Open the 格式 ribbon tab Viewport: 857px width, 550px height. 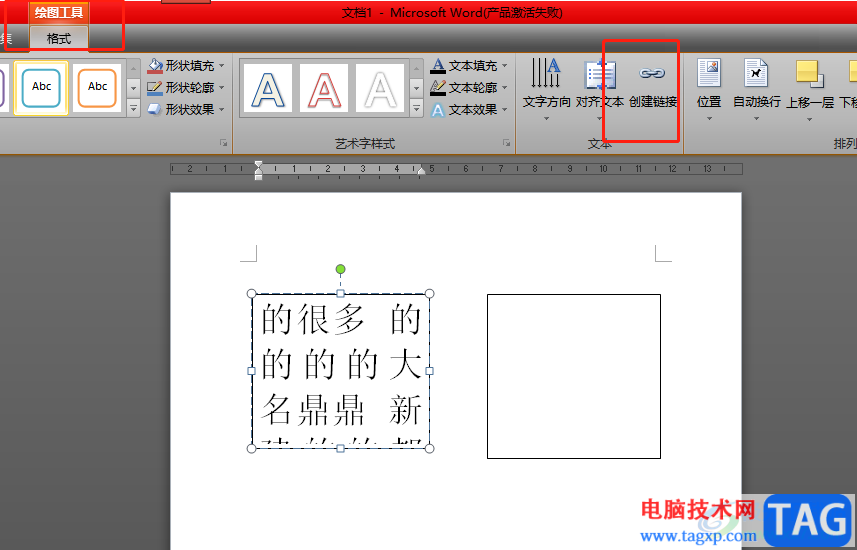coord(58,38)
